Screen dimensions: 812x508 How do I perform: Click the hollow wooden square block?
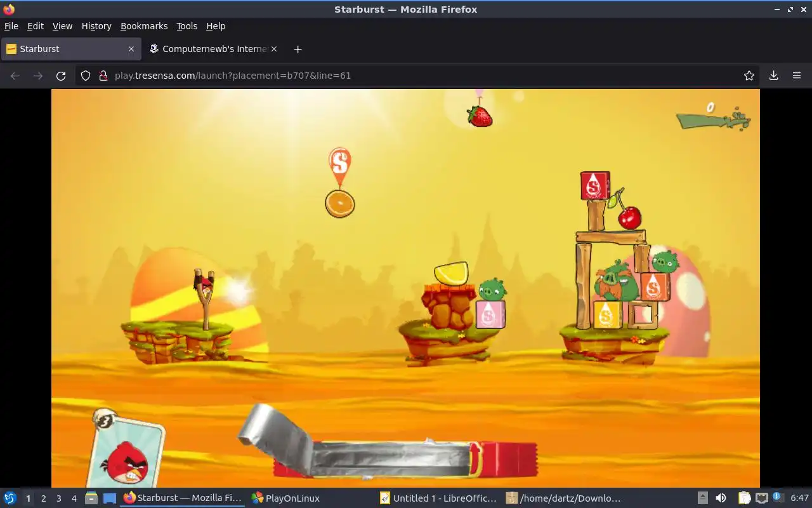(x=643, y=314)
